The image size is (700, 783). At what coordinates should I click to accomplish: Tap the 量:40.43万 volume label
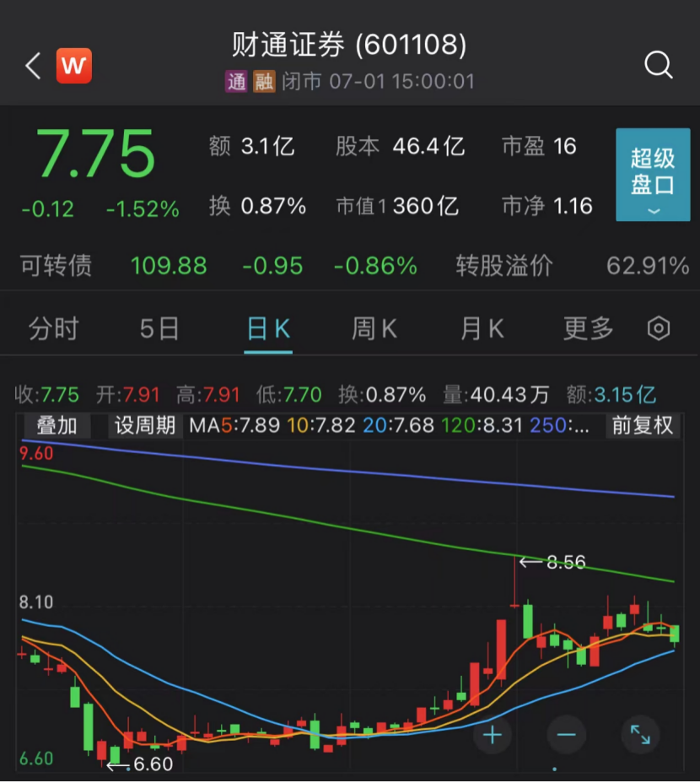point(496,396)
